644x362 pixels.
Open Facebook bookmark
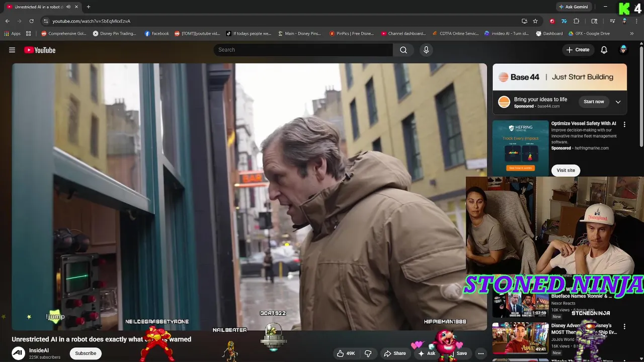[157, 34]
